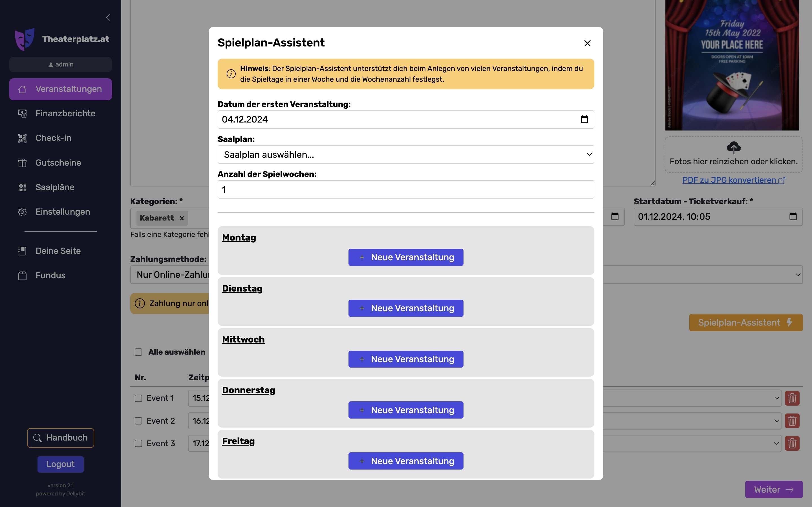Check the Event 2 checkbox
812x507 pixels.
click(139, 421)
